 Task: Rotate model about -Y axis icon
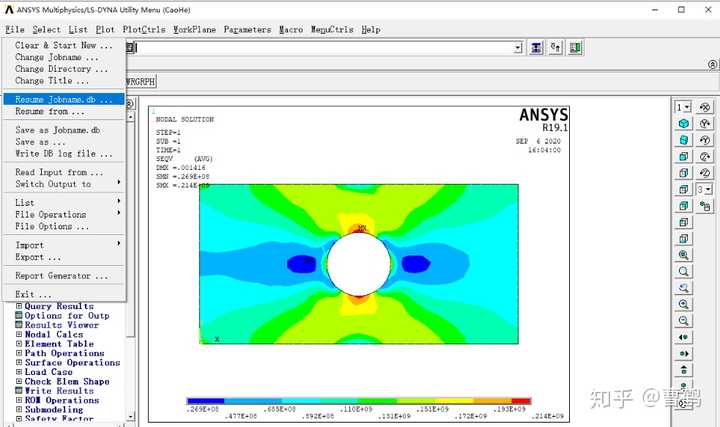click(x=705, y=140)
